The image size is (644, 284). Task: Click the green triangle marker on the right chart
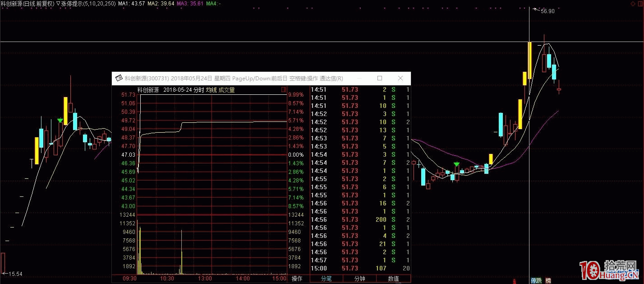pyautogui.click(x=457, y=164)
